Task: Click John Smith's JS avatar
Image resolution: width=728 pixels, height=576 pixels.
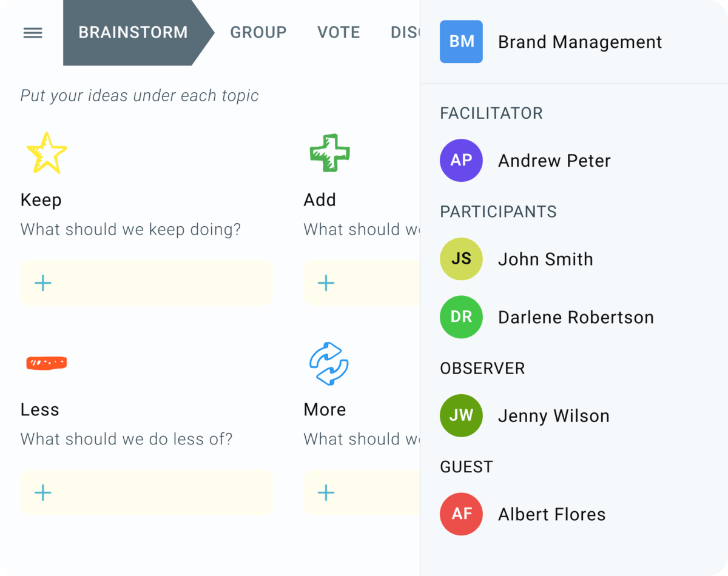Action: [461, 259]
